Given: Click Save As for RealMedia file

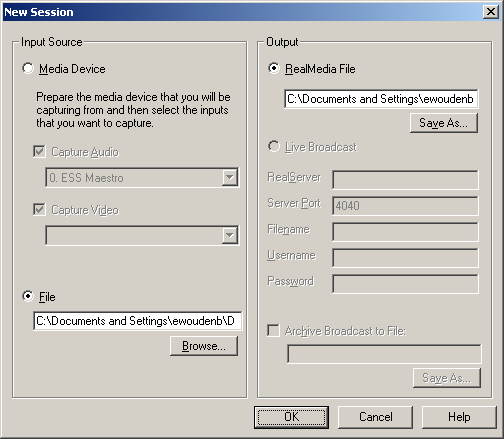Looking at the screenshot, I should point(444,123).
